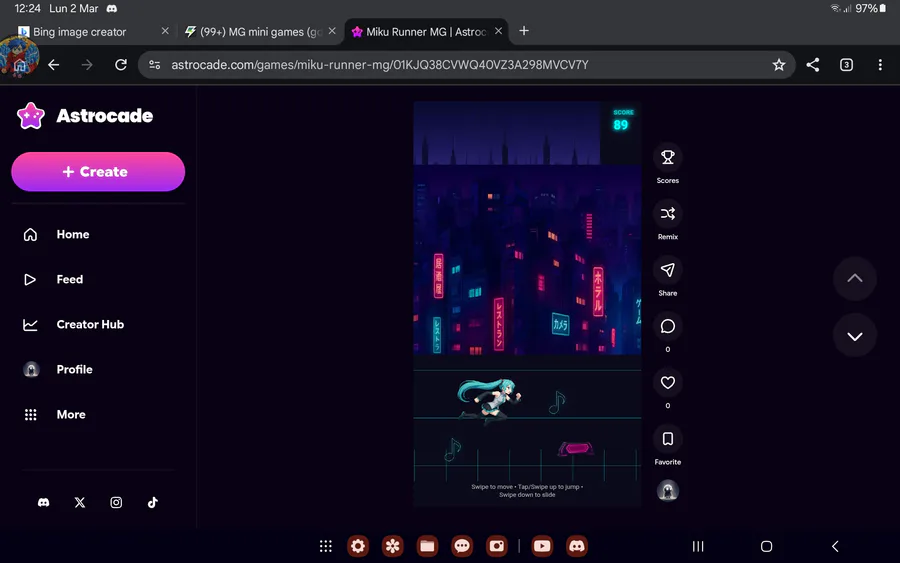Open site info icon in address bar

coord(154,65)
